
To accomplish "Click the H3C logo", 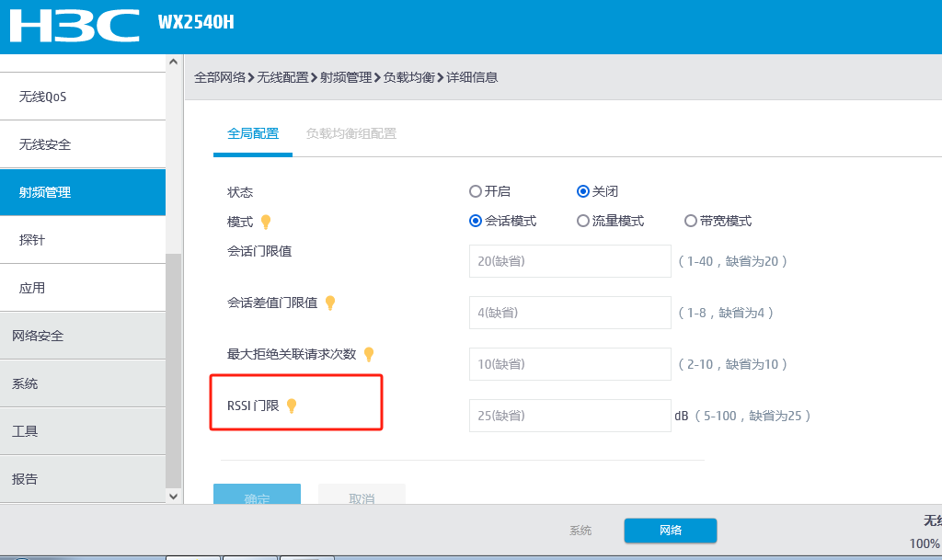I will coord(75,26).
